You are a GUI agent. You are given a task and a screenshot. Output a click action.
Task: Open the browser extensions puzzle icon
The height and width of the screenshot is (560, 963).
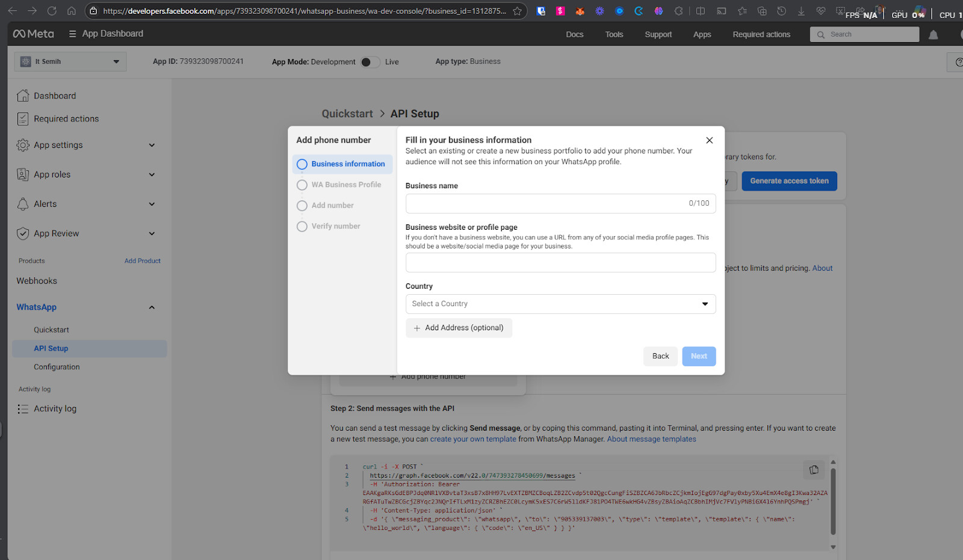(679, 11)
